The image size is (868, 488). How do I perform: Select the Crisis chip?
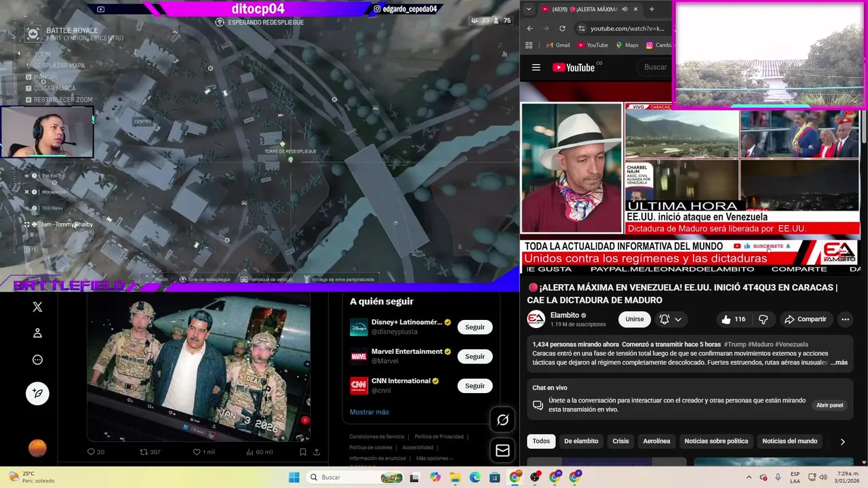[x=620, y=441]
